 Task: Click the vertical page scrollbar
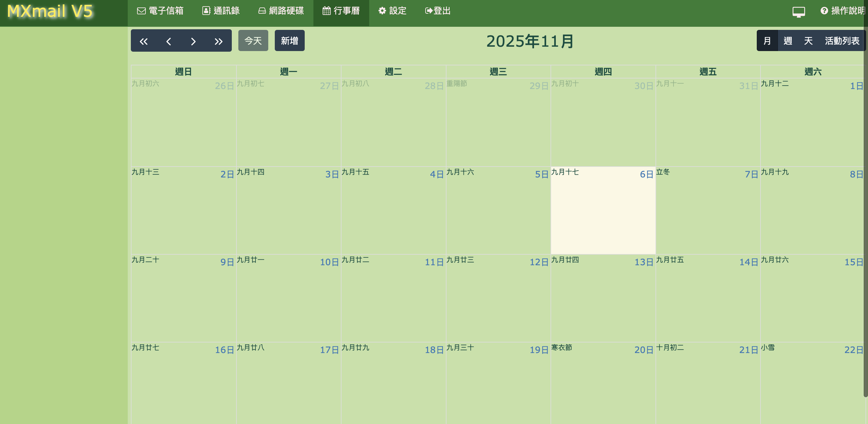(865, 202)
